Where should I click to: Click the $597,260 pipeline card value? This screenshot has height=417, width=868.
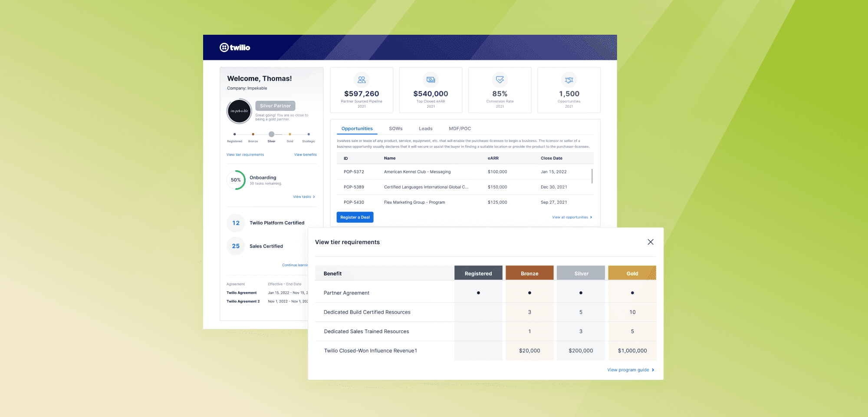point(362,94)
